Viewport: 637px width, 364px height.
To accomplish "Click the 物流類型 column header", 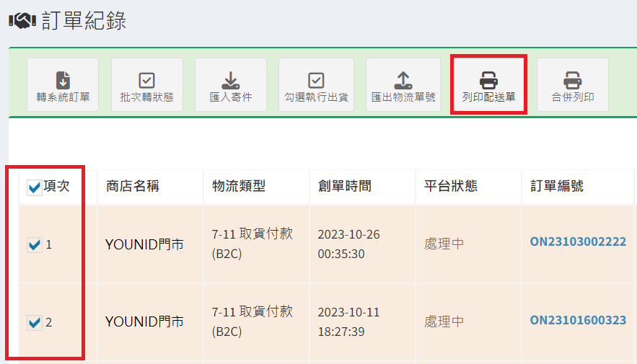I will 239,187.
